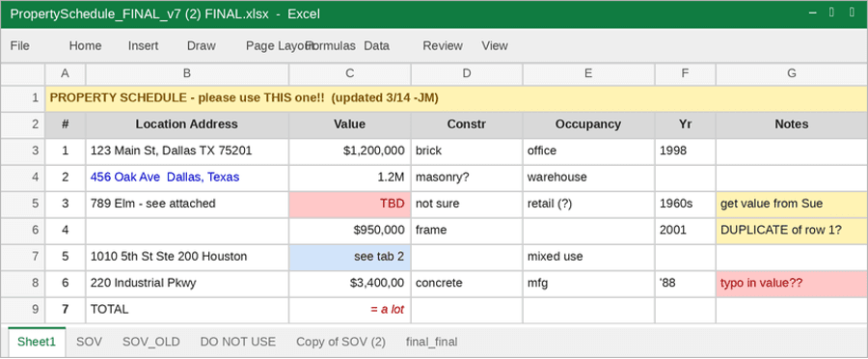Screen dimensions: 868x359
Task: Open the Draw ribbon tab
Action: [202, 46]
